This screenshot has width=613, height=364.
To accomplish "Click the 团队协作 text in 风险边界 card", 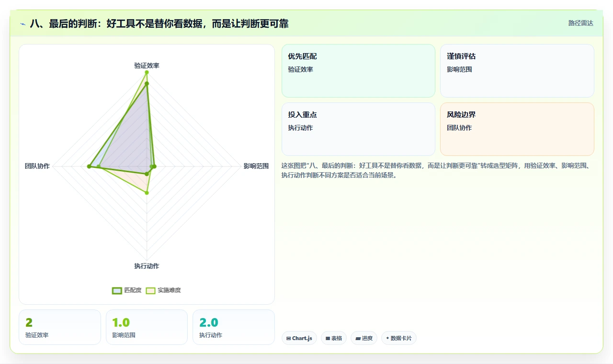I will pos(459,128).
